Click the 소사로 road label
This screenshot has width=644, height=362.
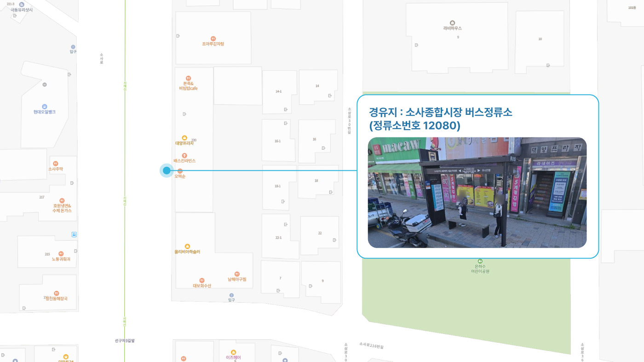pyautogui.click(x=102, y=58)
